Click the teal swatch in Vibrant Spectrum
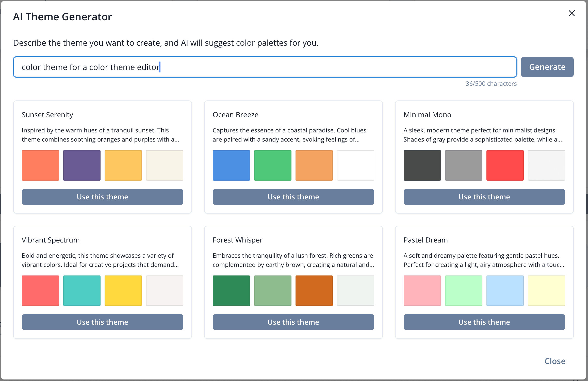588x381 pixels. tap(82, 291)
